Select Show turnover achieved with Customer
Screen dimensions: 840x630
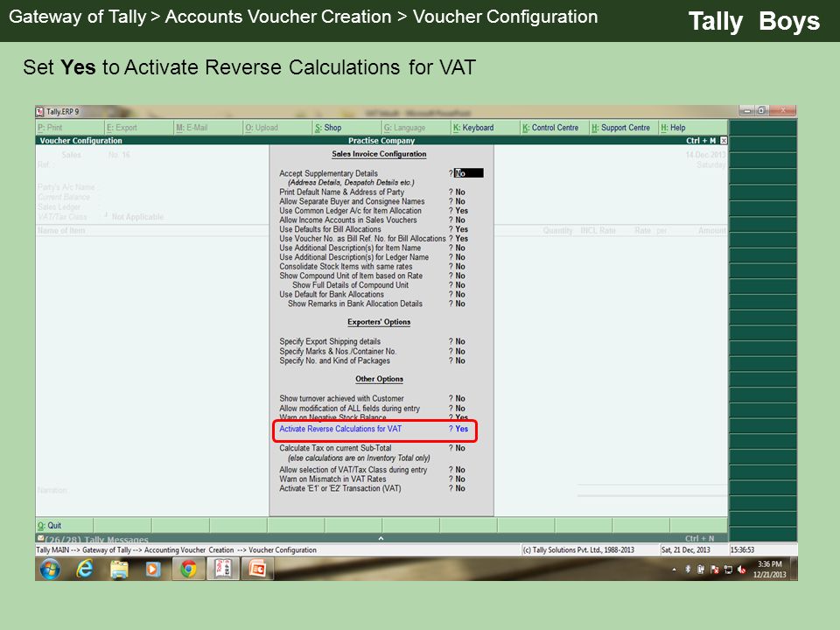pyautogui.click(x=342, y=399)
